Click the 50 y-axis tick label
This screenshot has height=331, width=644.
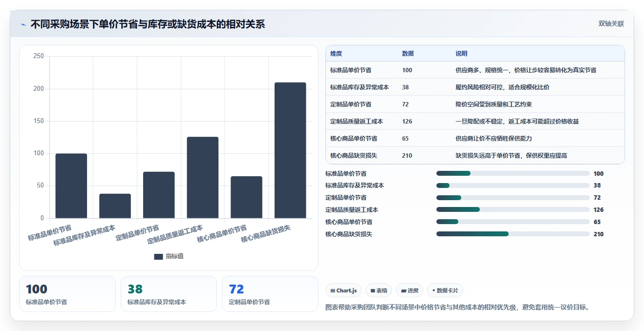(40, 186)
